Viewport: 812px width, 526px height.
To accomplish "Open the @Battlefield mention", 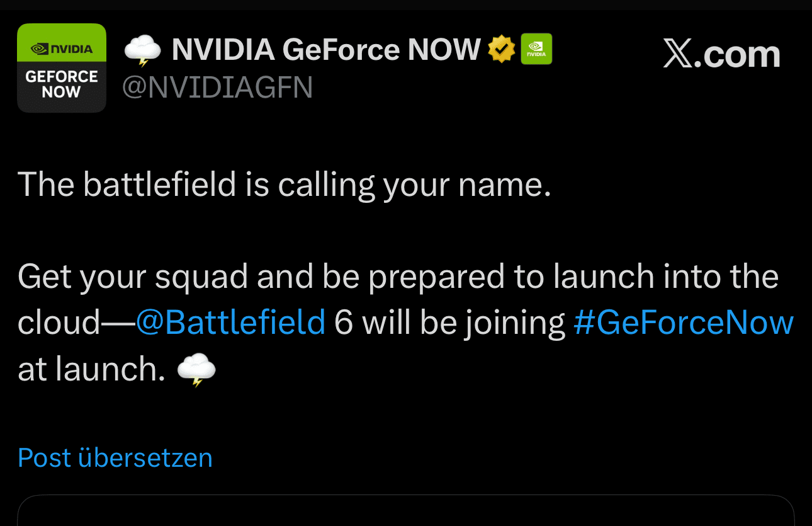I will (x=230, y=323).
